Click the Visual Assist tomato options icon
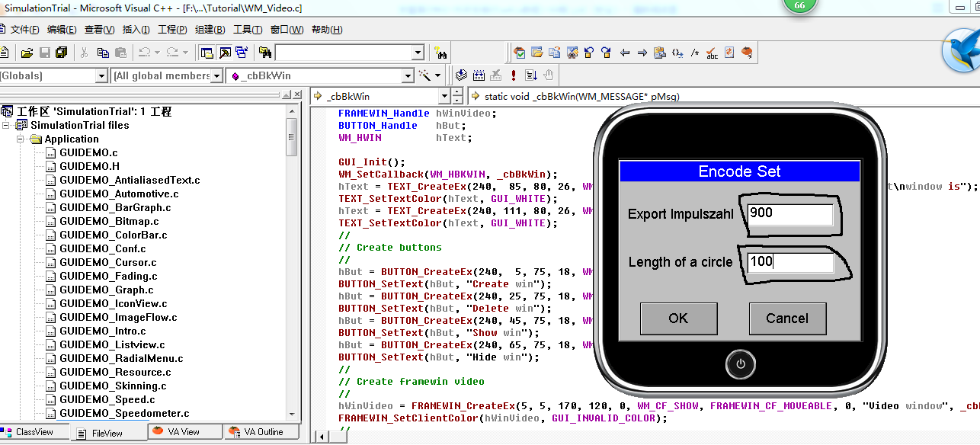980x445 pixels. point(748,53)
